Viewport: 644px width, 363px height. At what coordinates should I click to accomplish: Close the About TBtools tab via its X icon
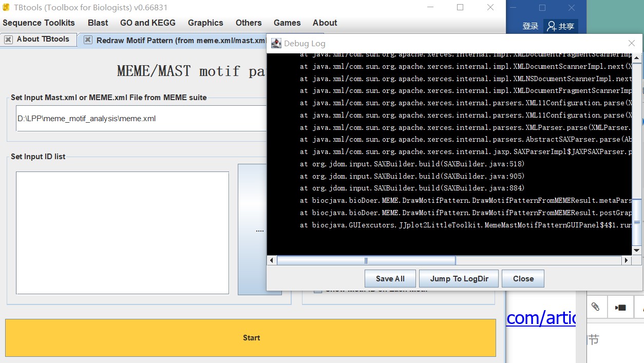(8, 40)
